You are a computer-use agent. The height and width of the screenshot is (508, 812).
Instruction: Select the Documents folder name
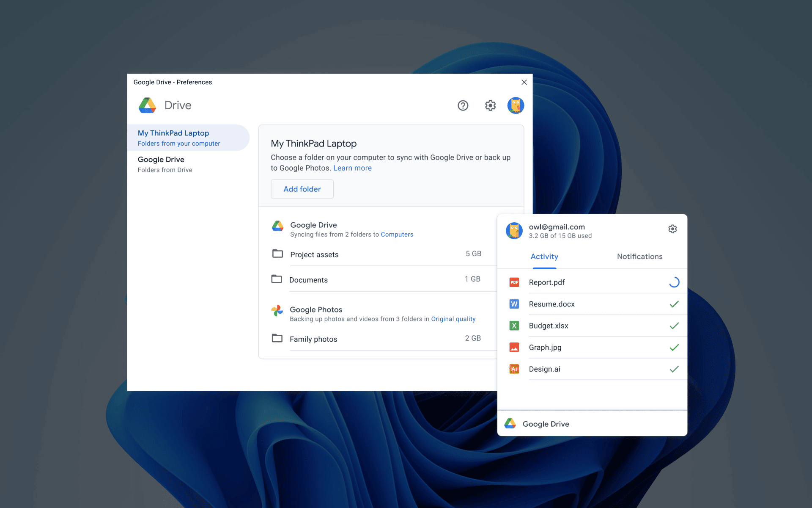click(308, 280)
